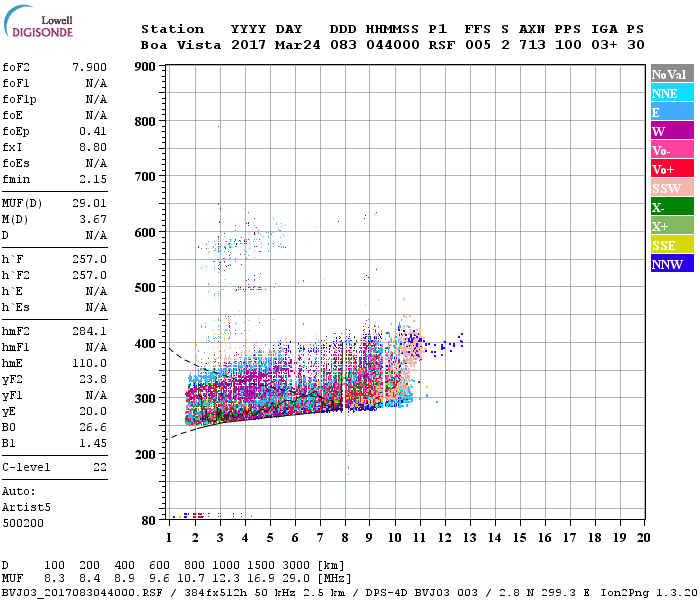
Task: Click the NNE cyan legend swatch
Action: [x=670, y=93]
